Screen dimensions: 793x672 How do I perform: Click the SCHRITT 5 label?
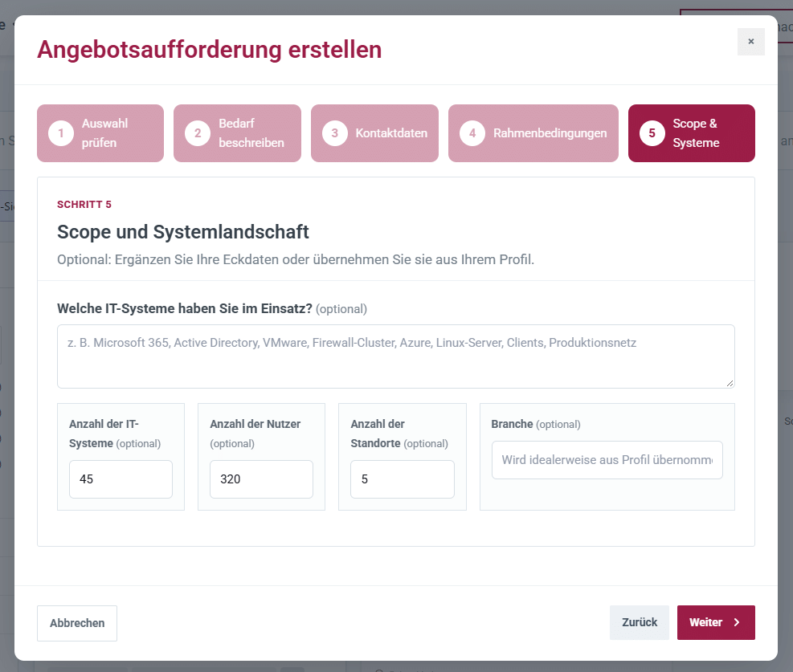84,205
